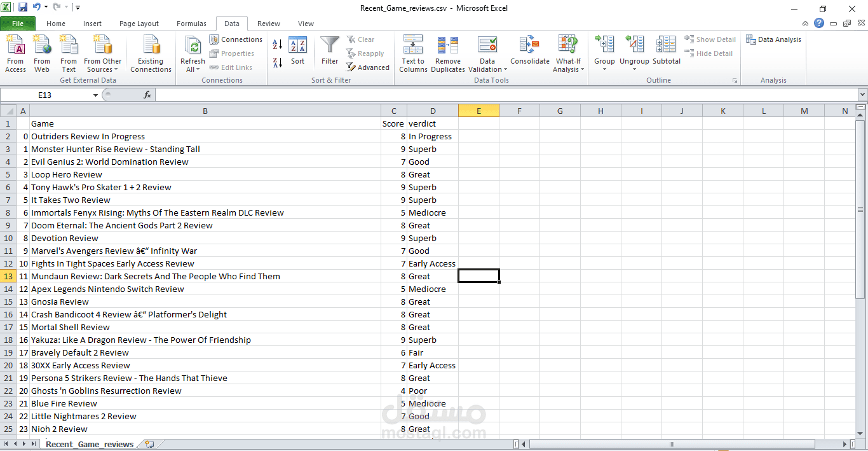The image size is (868, 451).
Task: Open the File tab
Action: point(18,24)
